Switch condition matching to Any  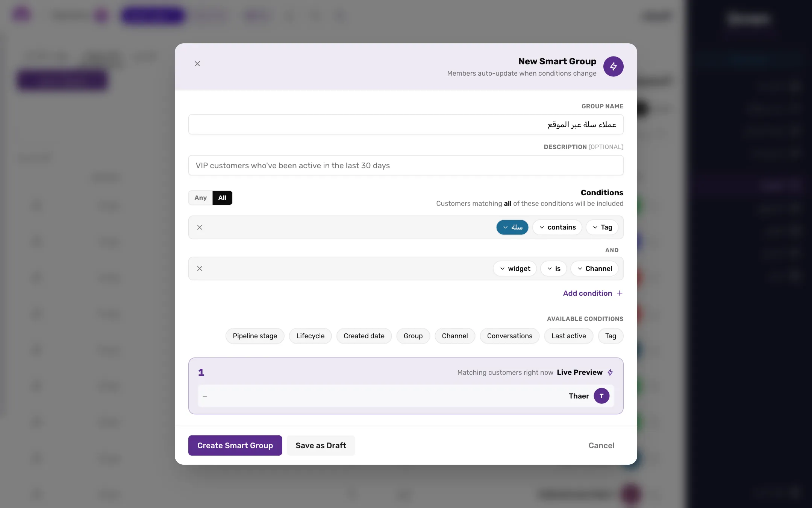tap(200, 198)
